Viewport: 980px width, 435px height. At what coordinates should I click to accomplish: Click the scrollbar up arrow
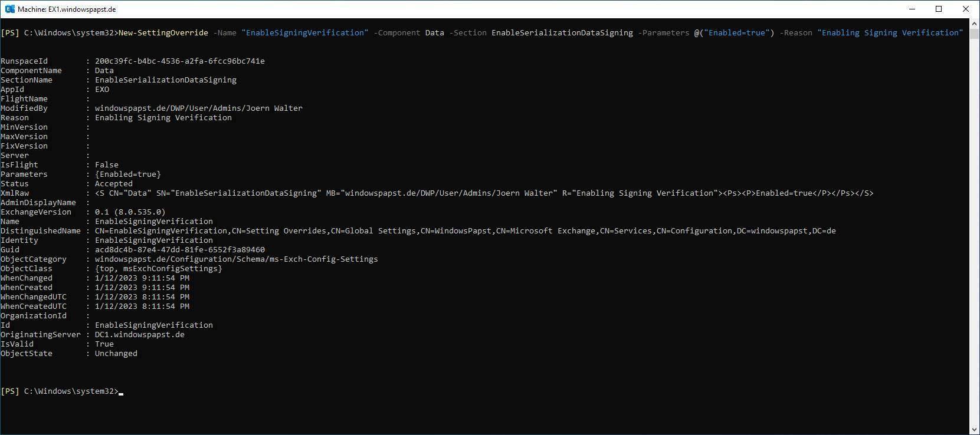click(x=974, y=24)
